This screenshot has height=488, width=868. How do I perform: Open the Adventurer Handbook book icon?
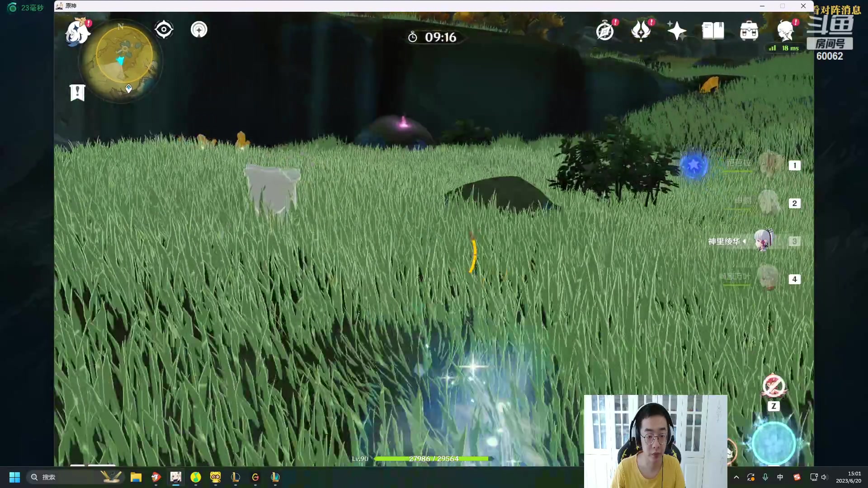click(713, 31)
